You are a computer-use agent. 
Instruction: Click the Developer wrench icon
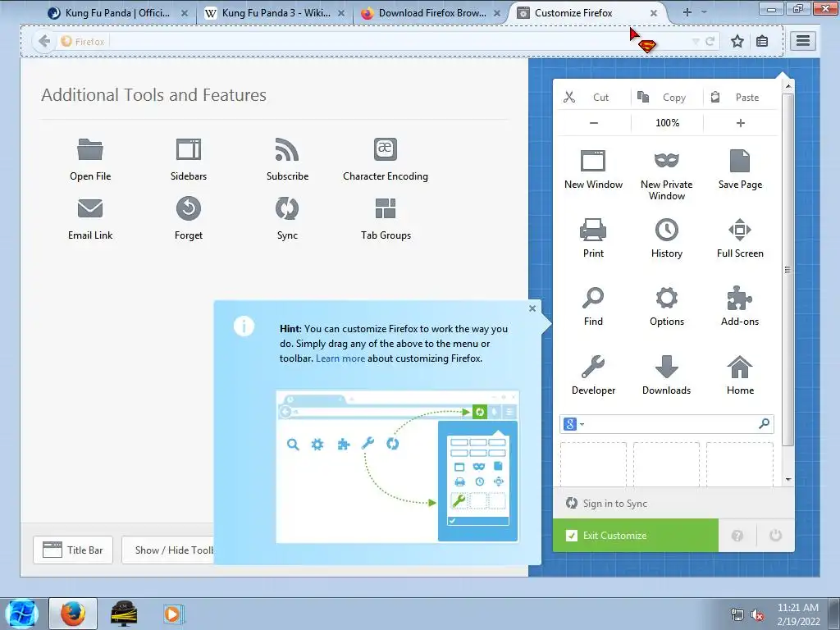(593, 367)
